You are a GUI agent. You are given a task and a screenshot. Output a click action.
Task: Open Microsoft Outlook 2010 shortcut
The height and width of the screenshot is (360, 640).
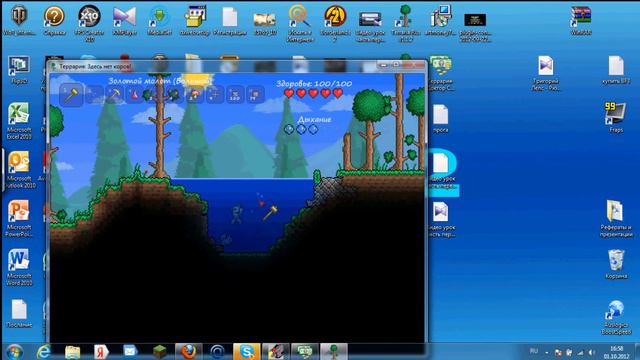tap(19, 169)
